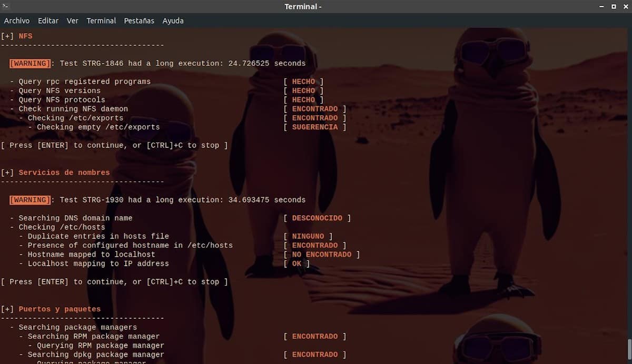Click the WARNING badge for test STRG-1846

click(x=30, y=63)
